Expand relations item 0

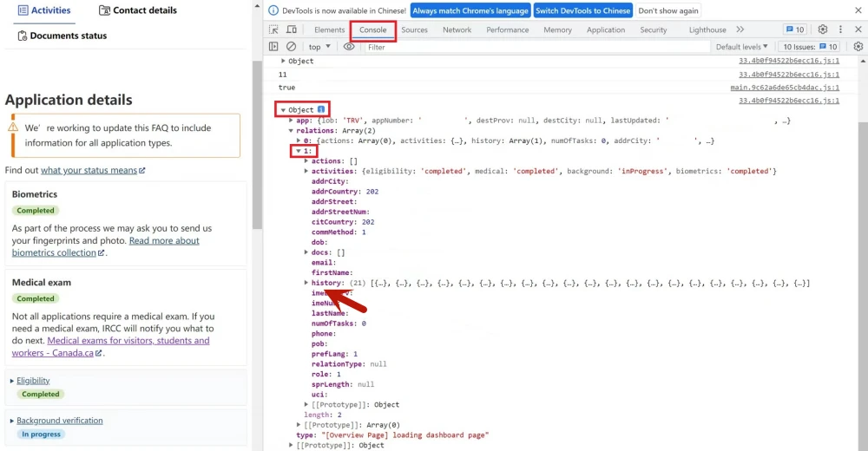299,141
